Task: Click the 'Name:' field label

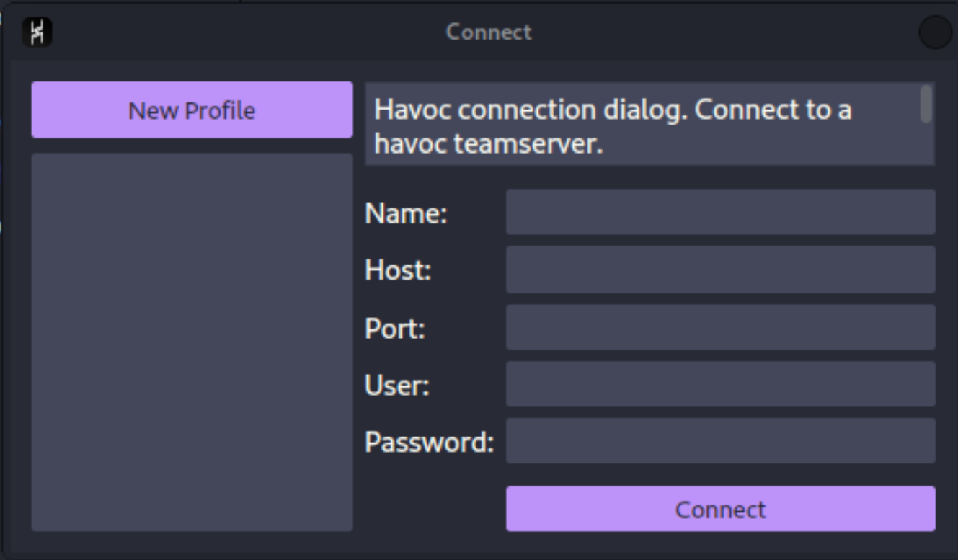Action: [x=407, y=213]
